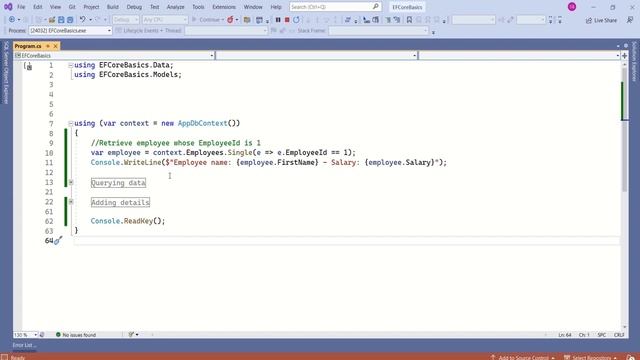Open the Error List panel tab
640x360 pixels.
tap(23, 345)
